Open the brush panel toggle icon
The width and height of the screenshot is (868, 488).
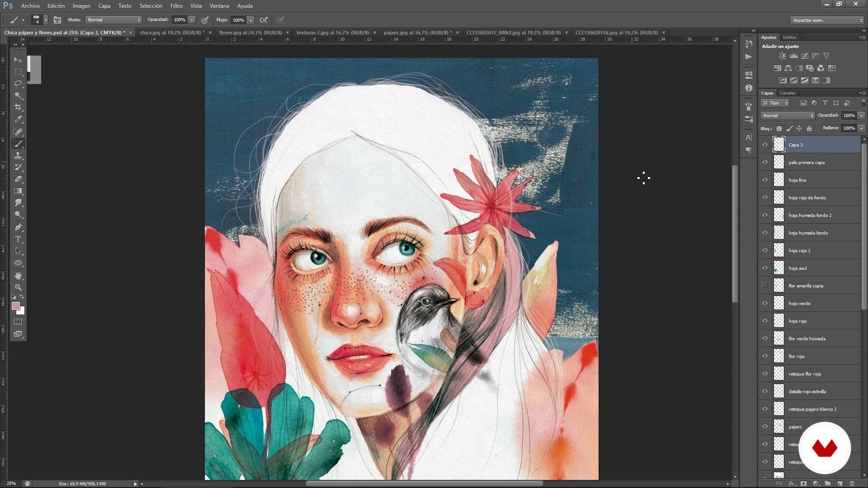click(x=57, y=20)
